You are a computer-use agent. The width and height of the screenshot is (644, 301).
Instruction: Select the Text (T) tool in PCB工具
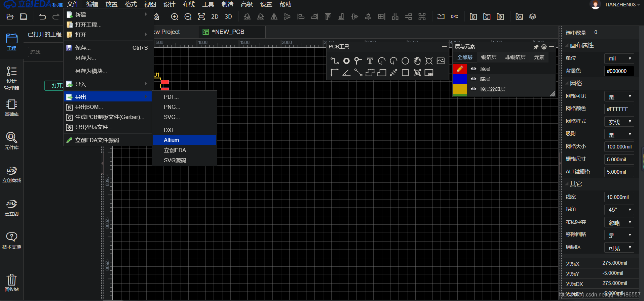(x=370, y=61)
